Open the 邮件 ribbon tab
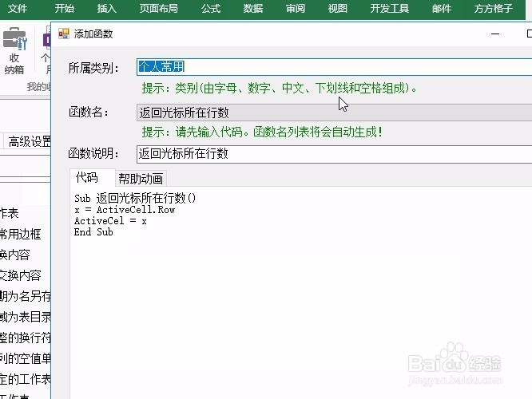This screenshot has width=532, height=399. pos(442,8)
